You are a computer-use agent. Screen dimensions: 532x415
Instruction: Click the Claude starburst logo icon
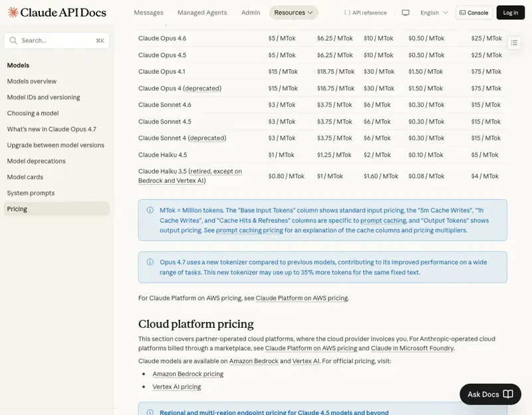click(x=13, y=12)
